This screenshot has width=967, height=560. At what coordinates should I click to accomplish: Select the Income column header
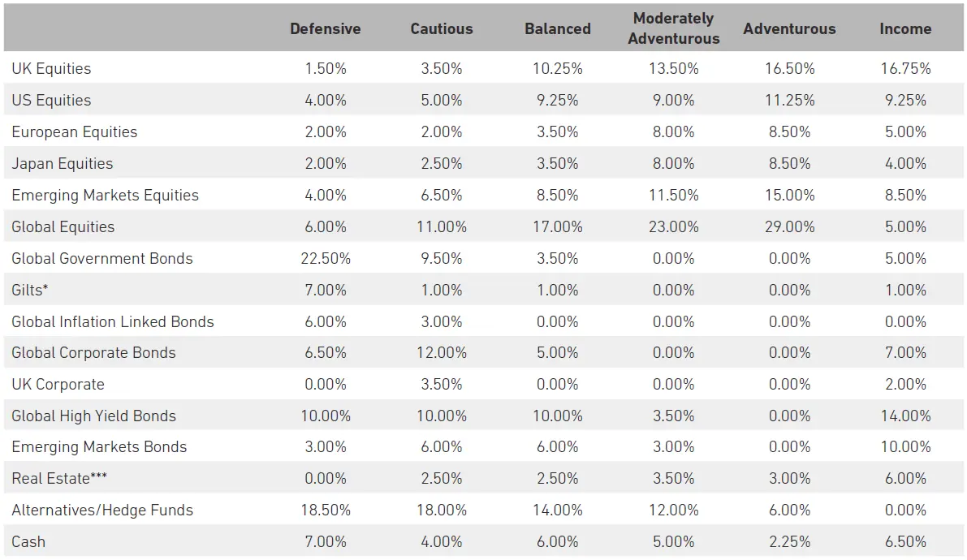point(905,28)
